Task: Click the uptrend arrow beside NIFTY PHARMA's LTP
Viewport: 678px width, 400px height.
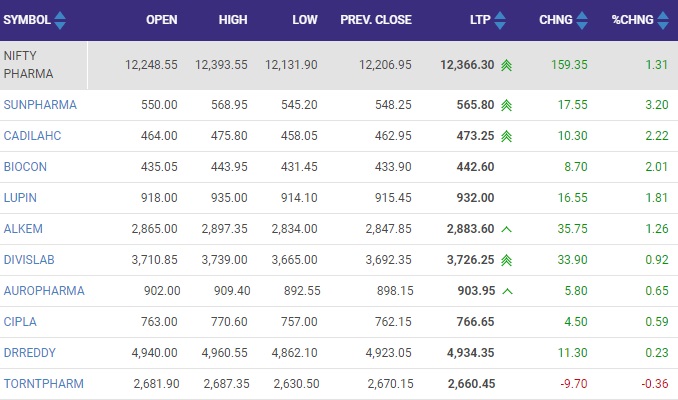Action: coord(506,65)
